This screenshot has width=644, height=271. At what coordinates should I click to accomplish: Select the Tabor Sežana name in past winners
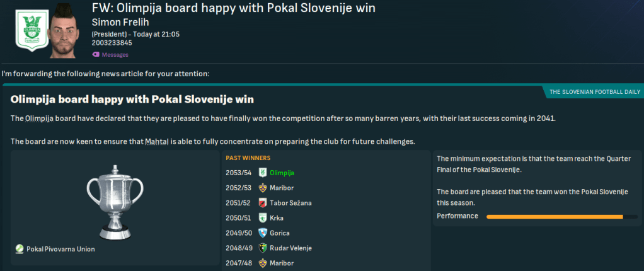pos(290,203)
